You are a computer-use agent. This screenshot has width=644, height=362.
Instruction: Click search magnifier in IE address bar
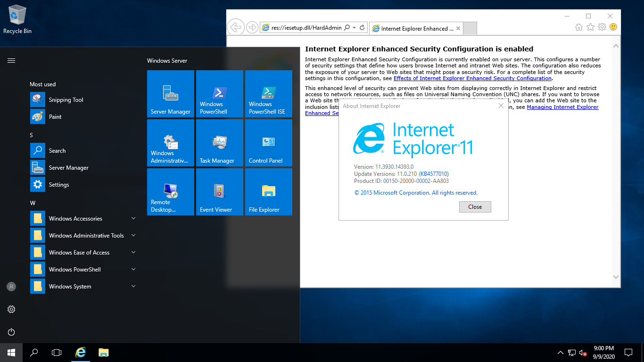pyautogui.click(x=347, y=28)
